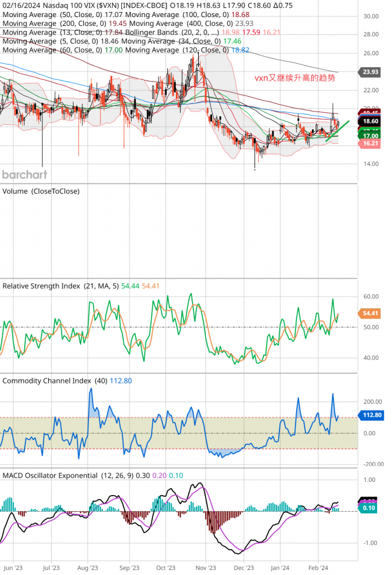The image size is (392, 575).
Task: Select the Moving Average (100, Close, 0) legend label
Action: pyautogui.click(x=177, y=15)
